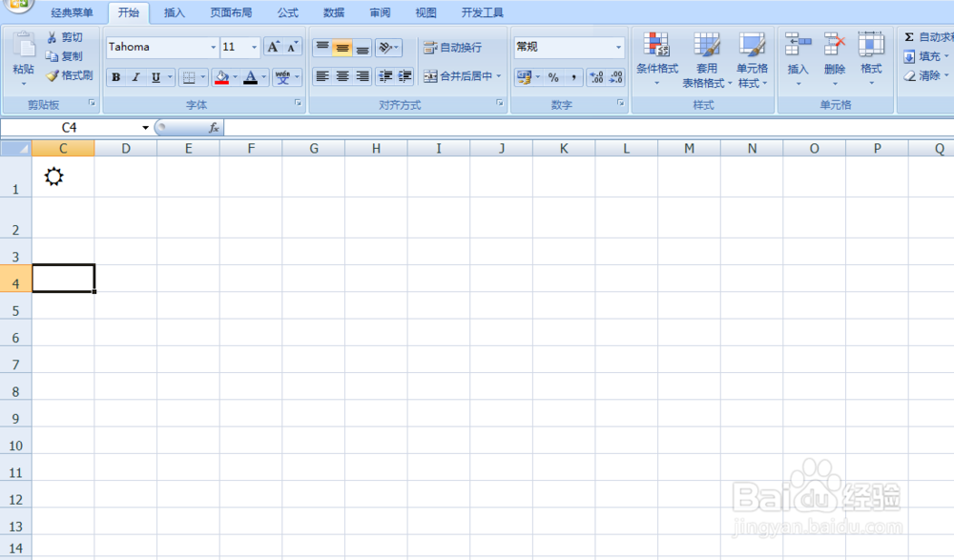The width and height of the screenshot is (954, 560).
Task: Toggle bold formatting
Action: [x=115, y=77]
